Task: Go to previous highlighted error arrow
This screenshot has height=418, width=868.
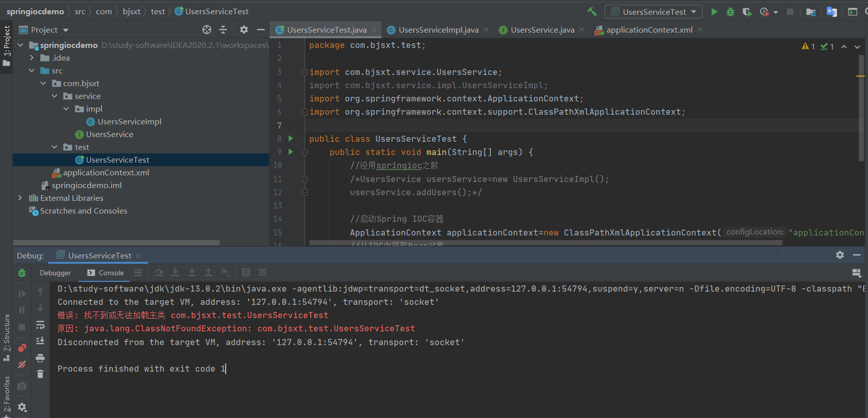Action: pyautogui.click(x=844, y=46)
